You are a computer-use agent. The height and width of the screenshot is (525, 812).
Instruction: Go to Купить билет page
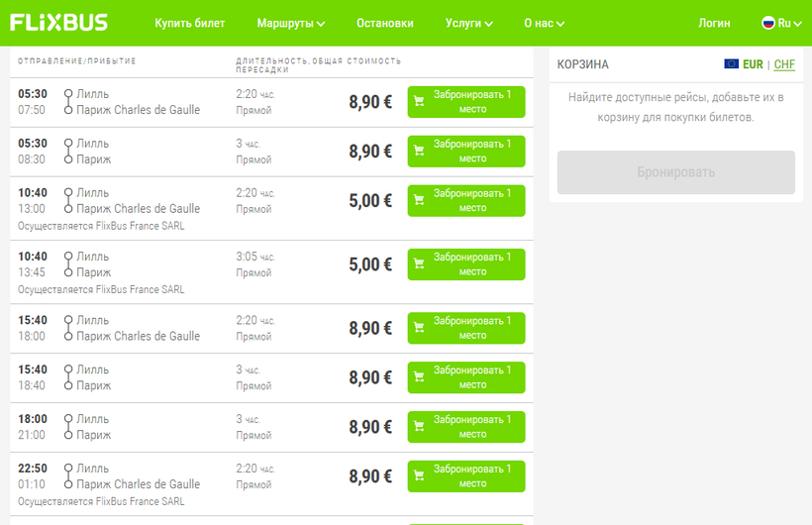coord(190,23)
